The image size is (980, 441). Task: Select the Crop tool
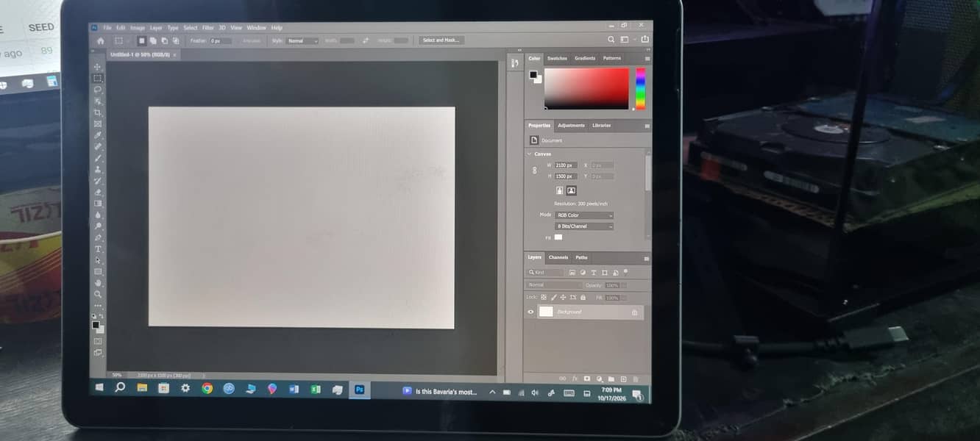(97, 112)
